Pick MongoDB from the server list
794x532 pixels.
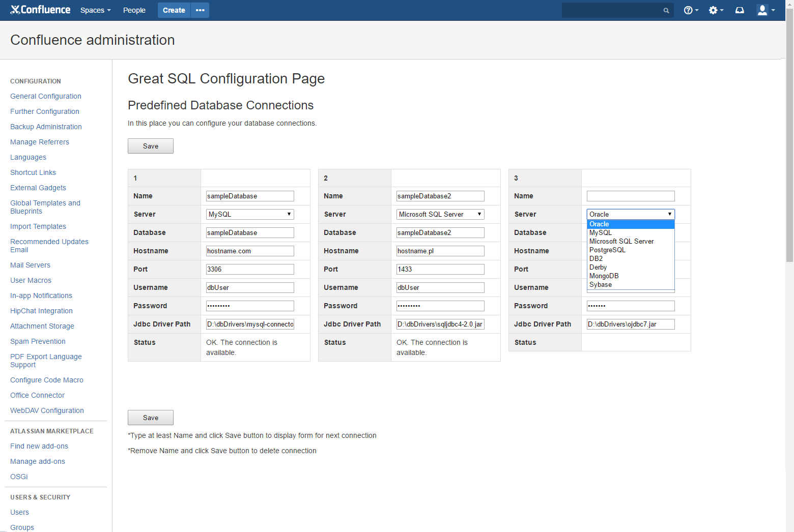[631, 276]
